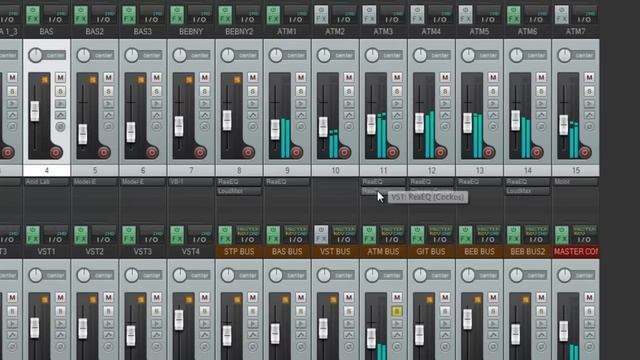Click the envelope button on ATM BUS track
The height and width of the screenshot is (360, 640).
coord(397,335)
